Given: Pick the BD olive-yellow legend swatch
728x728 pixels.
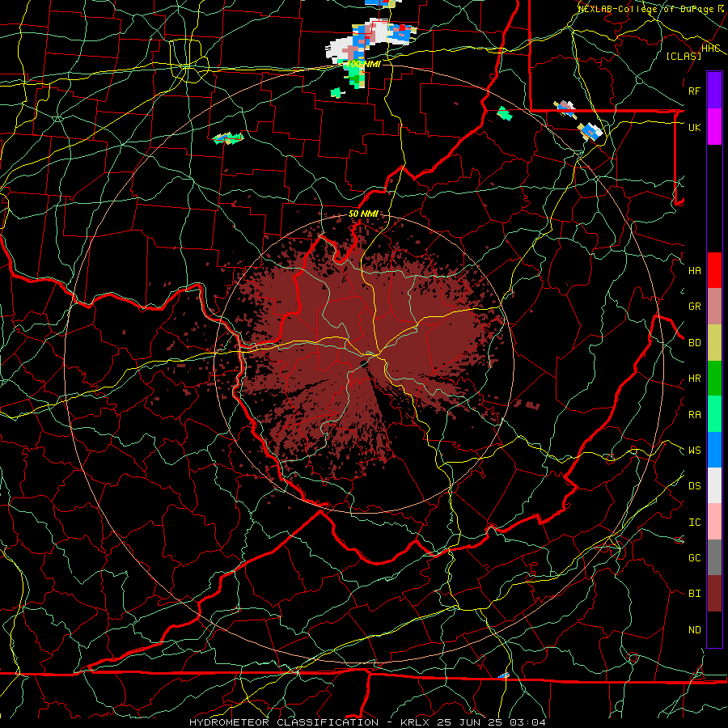Looking at the screenshot, I should tap(714, 343).
